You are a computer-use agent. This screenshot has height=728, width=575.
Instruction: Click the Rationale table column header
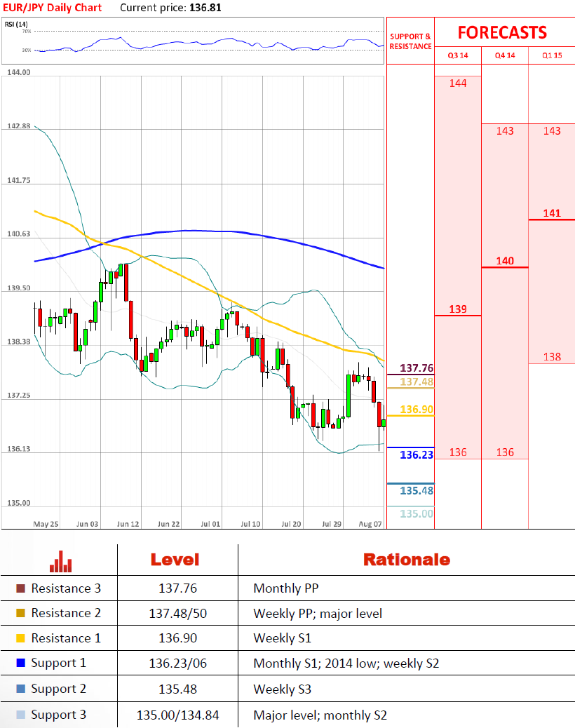point(407,560)
